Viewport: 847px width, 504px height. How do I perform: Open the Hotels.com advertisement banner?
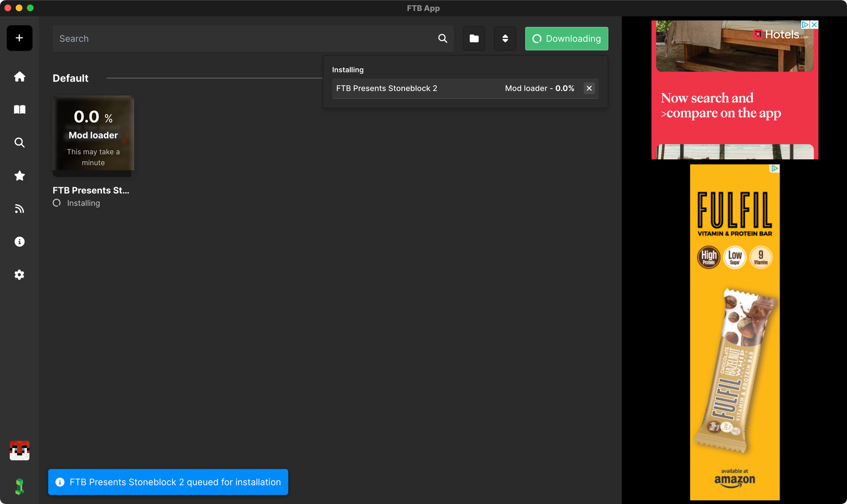pos(735,90)
